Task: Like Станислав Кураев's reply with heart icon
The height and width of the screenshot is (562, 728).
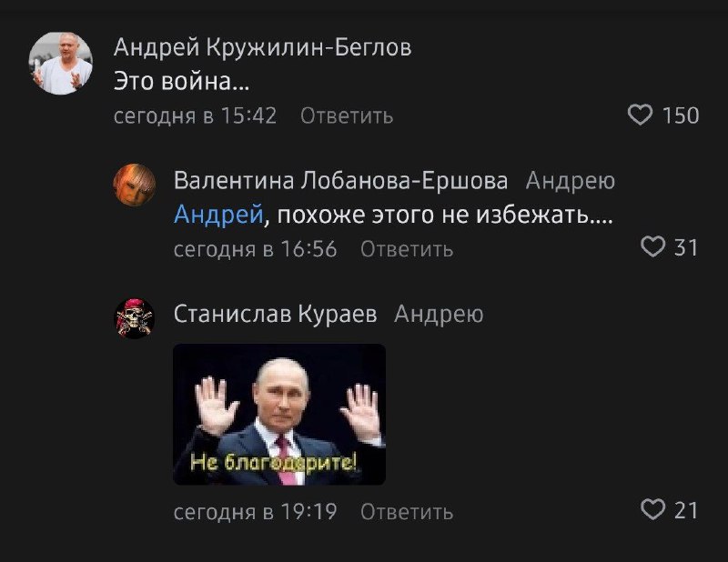Action: (x=652, y=510)
